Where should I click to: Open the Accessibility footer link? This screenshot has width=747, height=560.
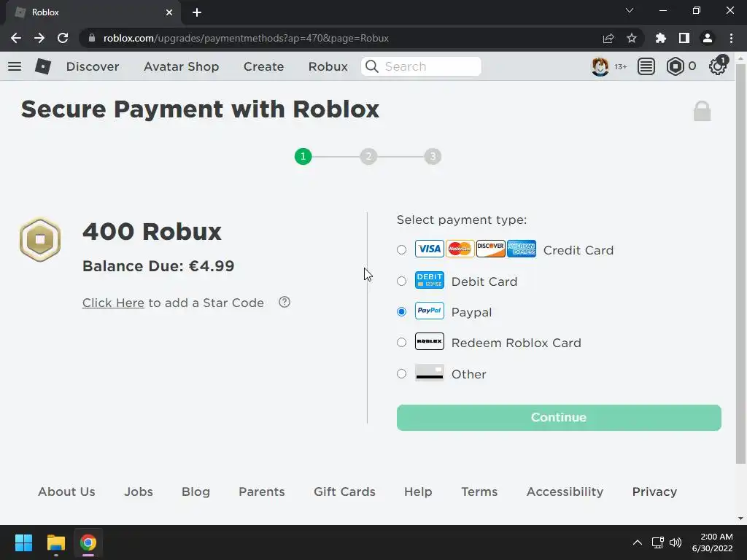(x=565, y=491)
